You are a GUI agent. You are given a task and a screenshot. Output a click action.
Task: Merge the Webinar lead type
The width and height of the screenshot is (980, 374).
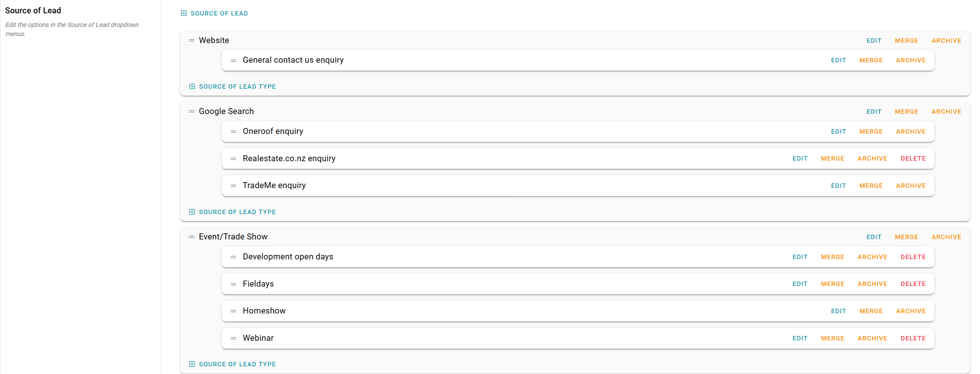pos(833,338)
